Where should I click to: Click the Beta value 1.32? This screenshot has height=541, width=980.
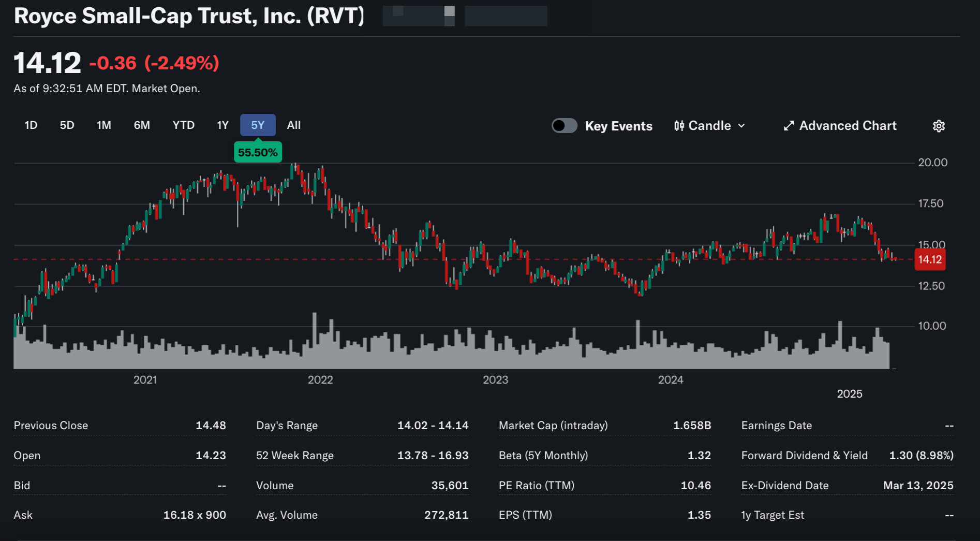[699, 456]
